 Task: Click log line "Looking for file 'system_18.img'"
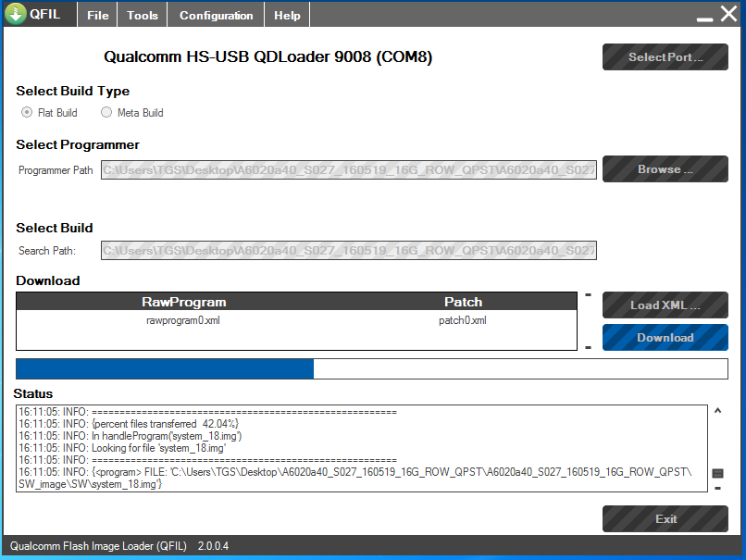tap(122, 448)
